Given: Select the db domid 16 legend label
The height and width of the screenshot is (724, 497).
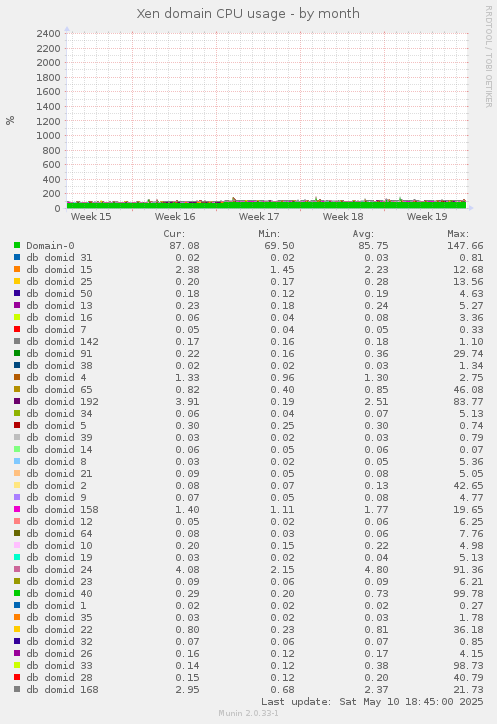Looking at the screenshot, I should 59,318.
